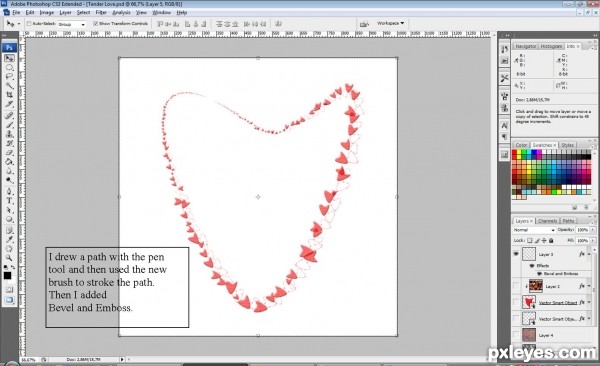Image resolution: width=600 pixels, height=366 pixels.
Task: Click the Go to Bridge icon
Action: coord(364,24)
